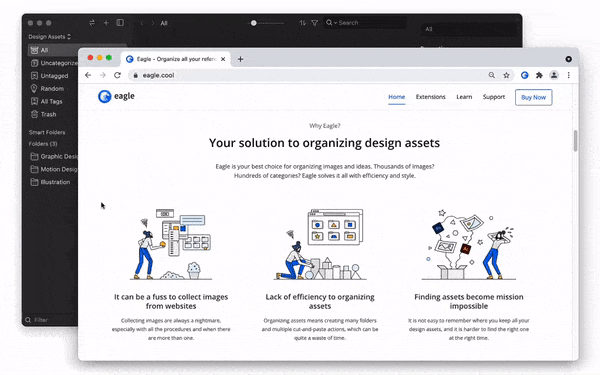
Task: Click the Folders (3) section header
Action: pos(43,144)
